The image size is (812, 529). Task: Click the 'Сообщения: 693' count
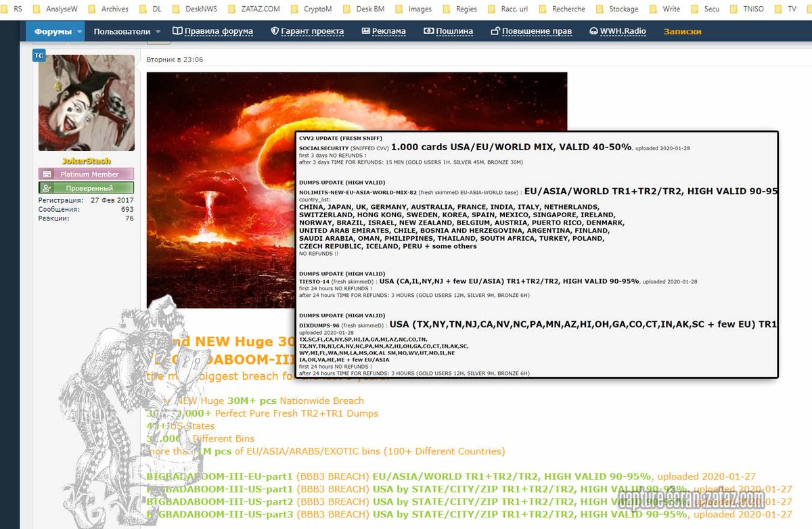86,209
